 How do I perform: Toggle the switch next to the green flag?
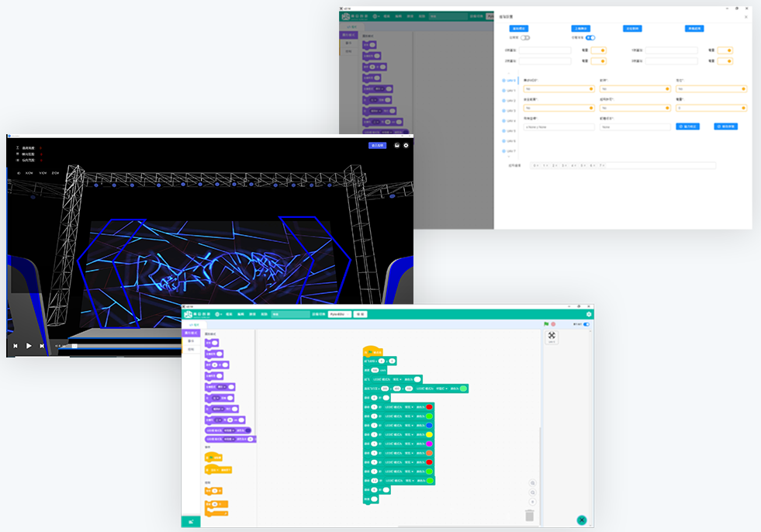point(586,324)
